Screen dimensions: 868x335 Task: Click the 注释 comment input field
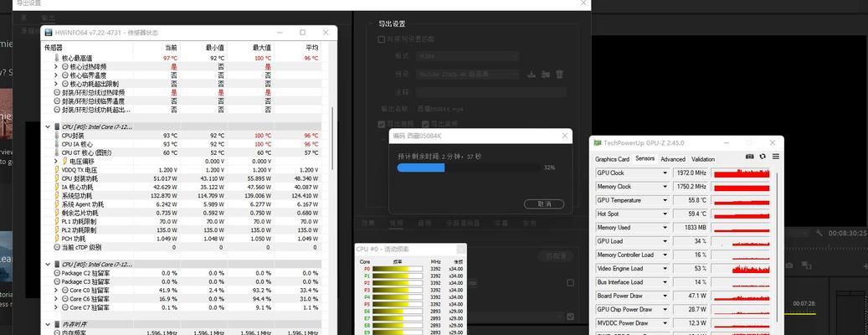click(x=491, y=92)
